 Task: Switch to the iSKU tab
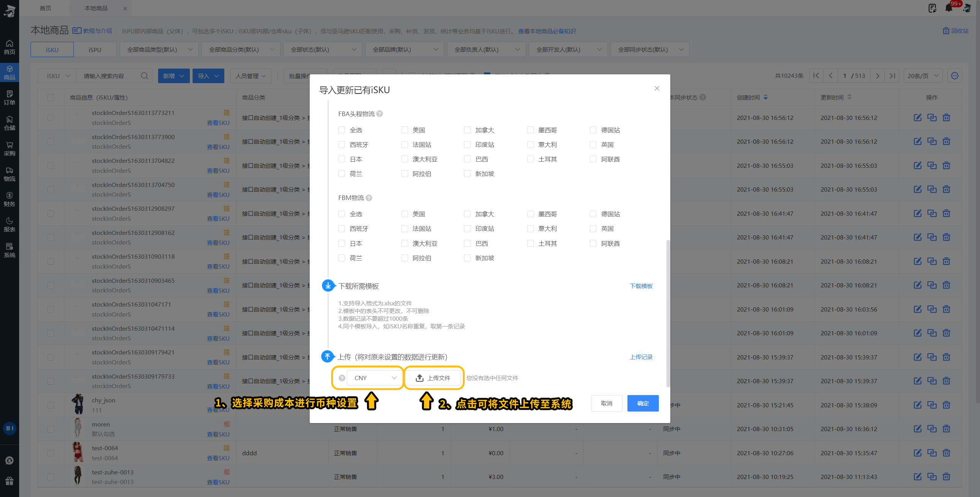tap(52, 49)
